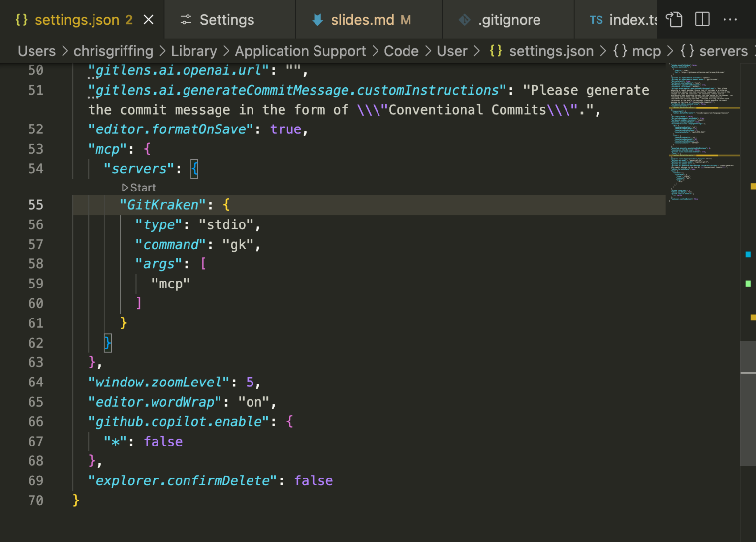Start the GitKraken MCP server
The image size is (756, 542).
143,188
